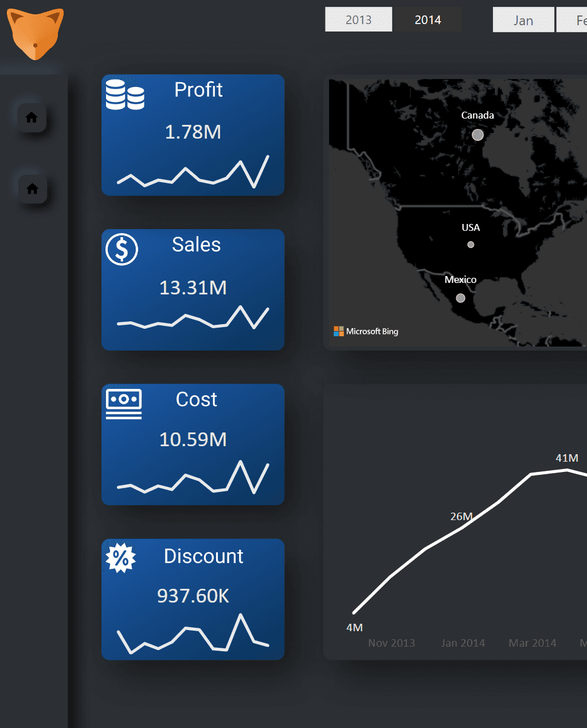
Task: Click the Profit sparkline chart
Action: 193,171
